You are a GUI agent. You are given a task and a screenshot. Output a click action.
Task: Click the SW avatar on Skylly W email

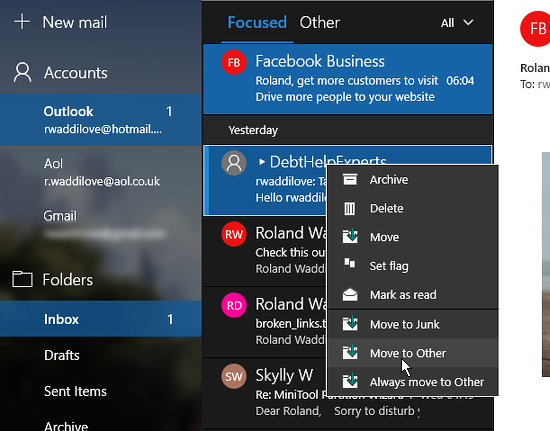coord(234,376)
